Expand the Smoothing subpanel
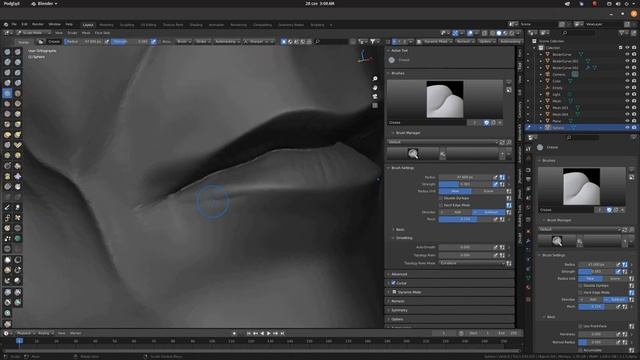 tap(404, 238)
